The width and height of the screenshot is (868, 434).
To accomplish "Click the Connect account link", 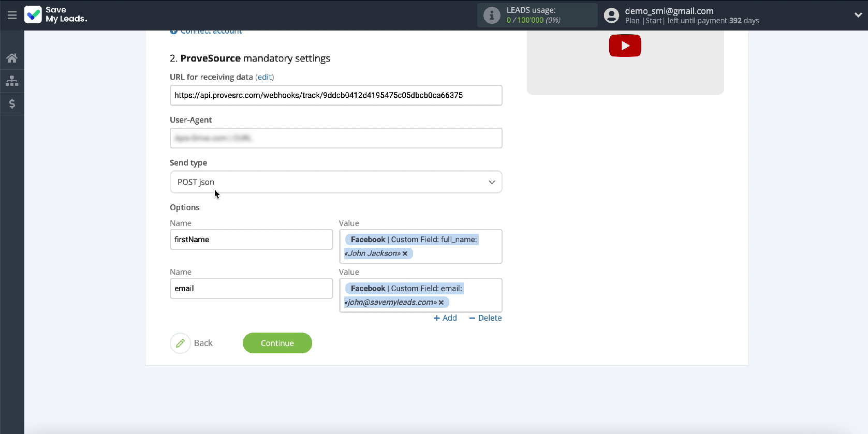I will (x=206, y=32).
